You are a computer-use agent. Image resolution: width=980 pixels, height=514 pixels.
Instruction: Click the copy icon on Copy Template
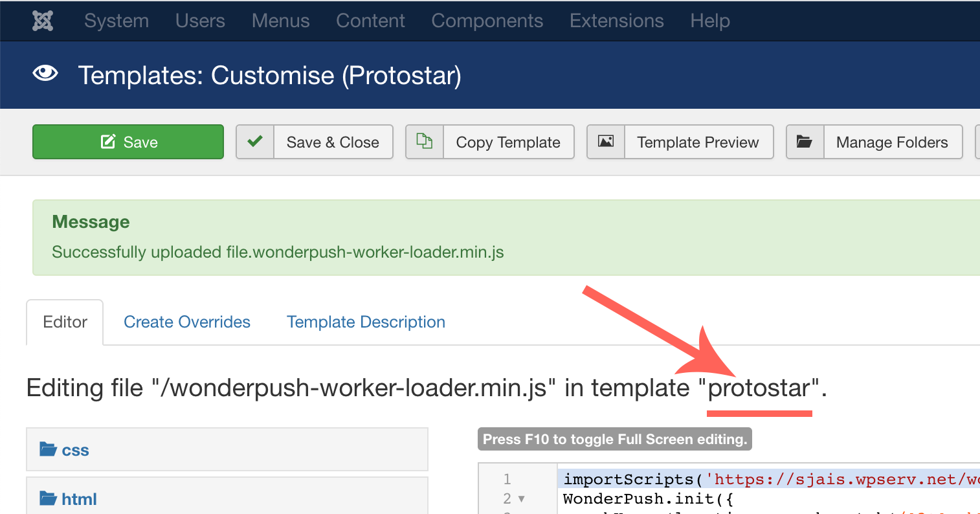pos(425,141)
